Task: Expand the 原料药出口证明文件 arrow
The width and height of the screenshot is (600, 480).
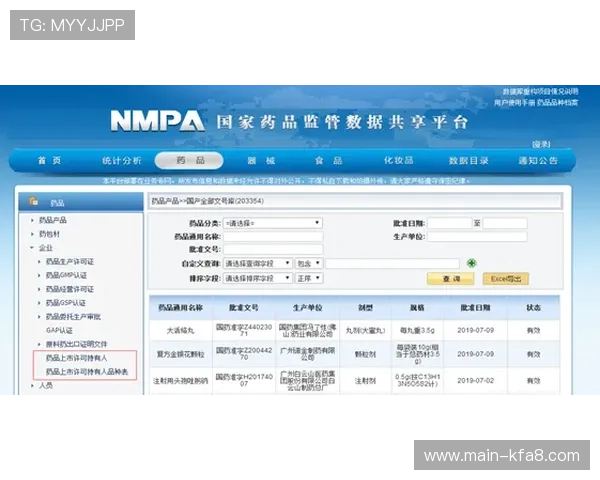Action: click(x=39, y=344)
